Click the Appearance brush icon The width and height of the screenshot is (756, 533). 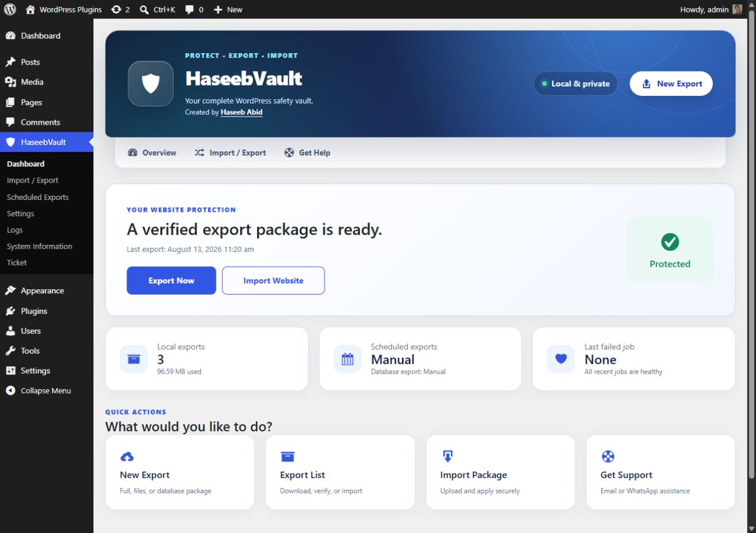coord(11,290)
